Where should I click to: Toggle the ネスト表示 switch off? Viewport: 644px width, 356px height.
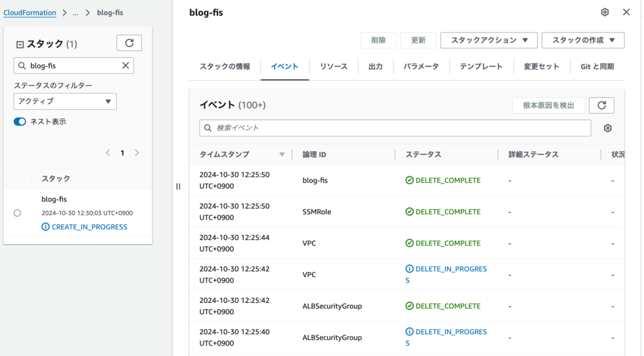[20, 121]
